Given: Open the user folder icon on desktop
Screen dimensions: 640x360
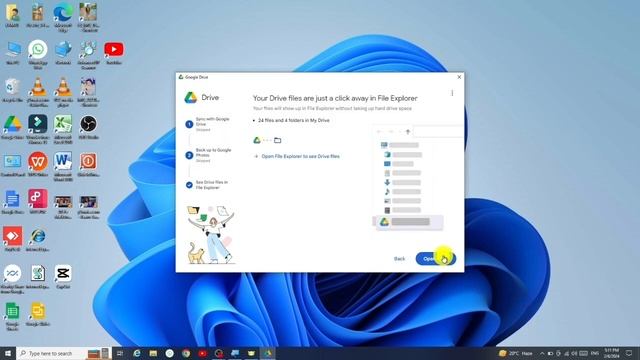Looking at the screenshot, I should [12, 16].
